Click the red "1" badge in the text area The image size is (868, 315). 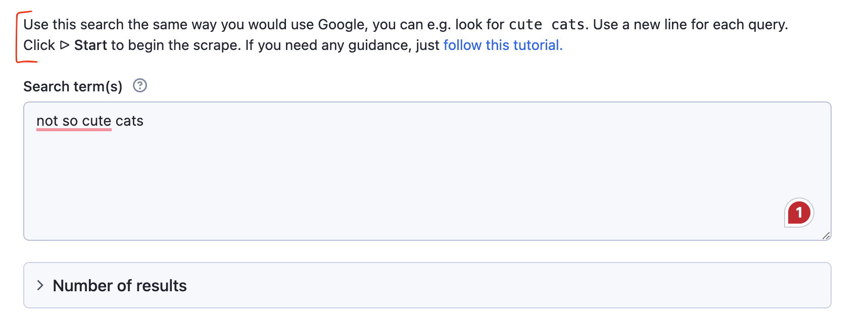click(799, 213)
